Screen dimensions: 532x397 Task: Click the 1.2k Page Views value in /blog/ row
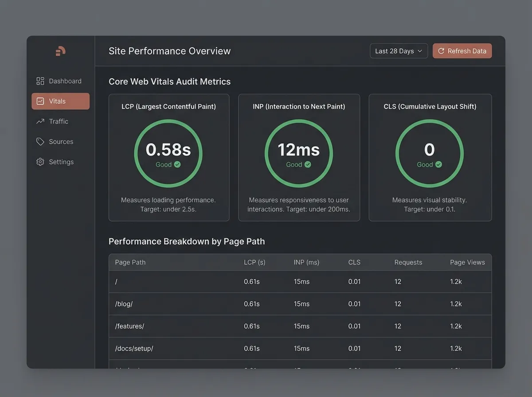click(456, 304)
